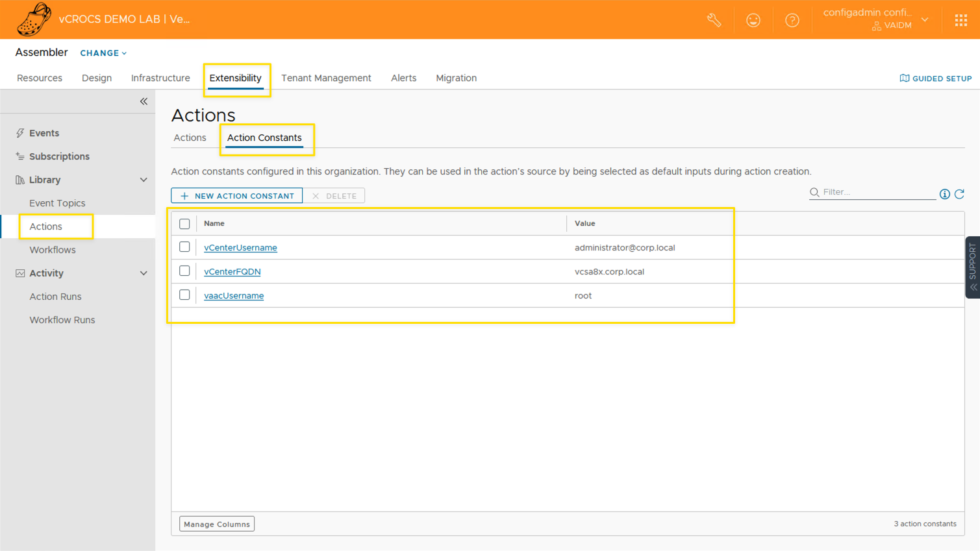Open the configadmin user dropdown
The image size is (980, 551).
(x=925, y=19)
